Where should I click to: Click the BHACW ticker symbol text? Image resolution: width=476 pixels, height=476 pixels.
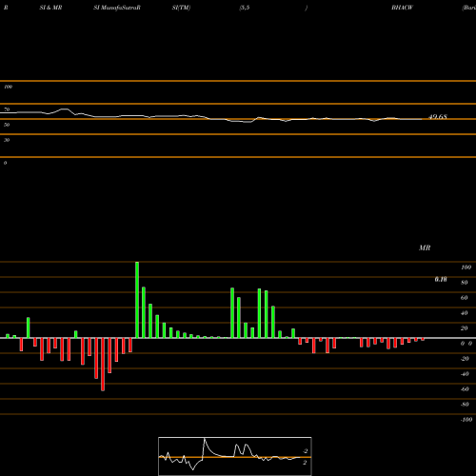tap(402, 8)
